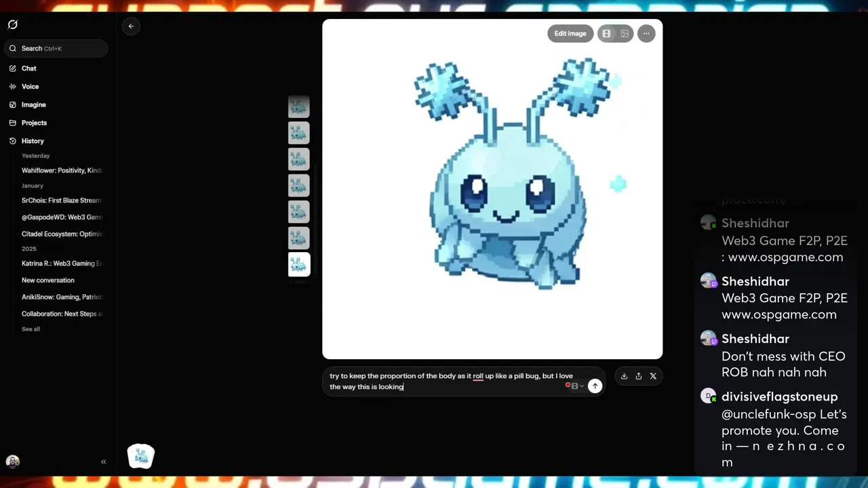Click the search magnifier icon
The width and height of the screenshot is (868, 488).
pyautogui.click(x=13, y=48)
